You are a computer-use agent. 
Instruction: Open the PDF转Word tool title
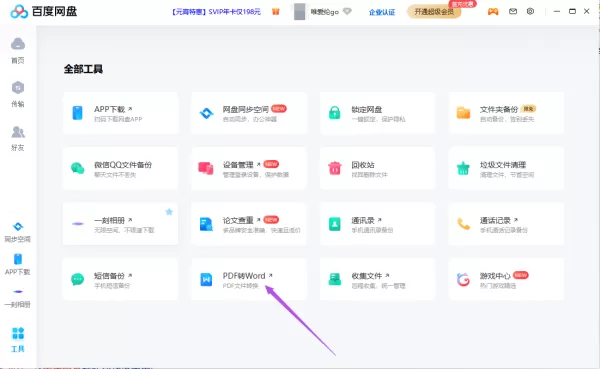click(244, 276)
